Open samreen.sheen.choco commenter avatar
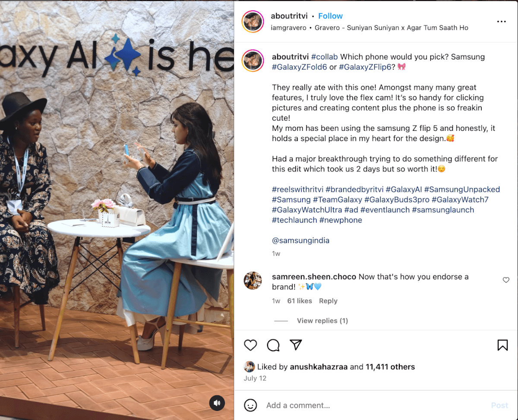 point(253,281)
